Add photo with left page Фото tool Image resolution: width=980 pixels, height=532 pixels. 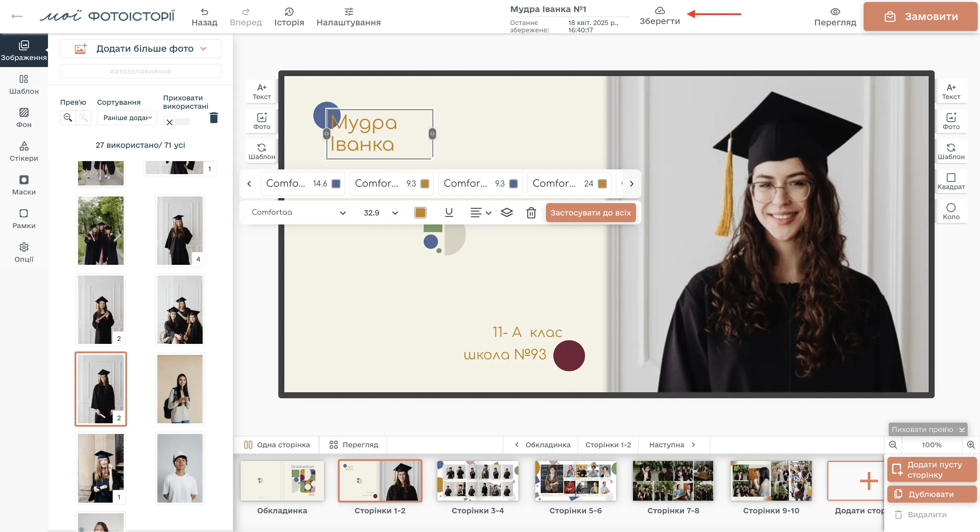pyautogui.click(x=262, y=121)
